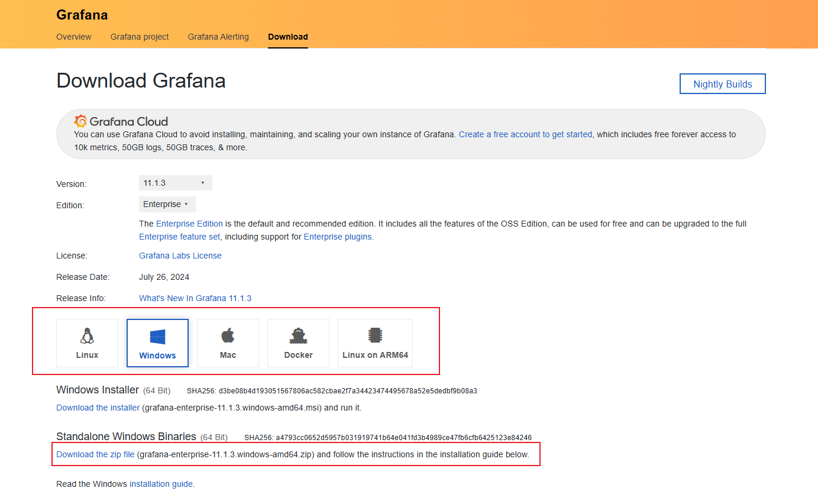Open the Windows installation guide link
Viewport: 818px width, 504px height.
162,484
